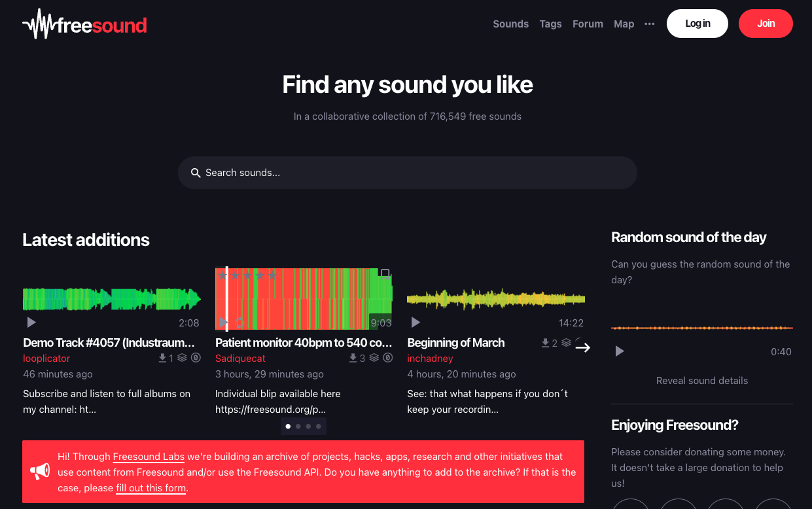Play the Beginning of March sound
Viewport: 812px width, 509px height.
pyautogui.click(x=415, y=323)
